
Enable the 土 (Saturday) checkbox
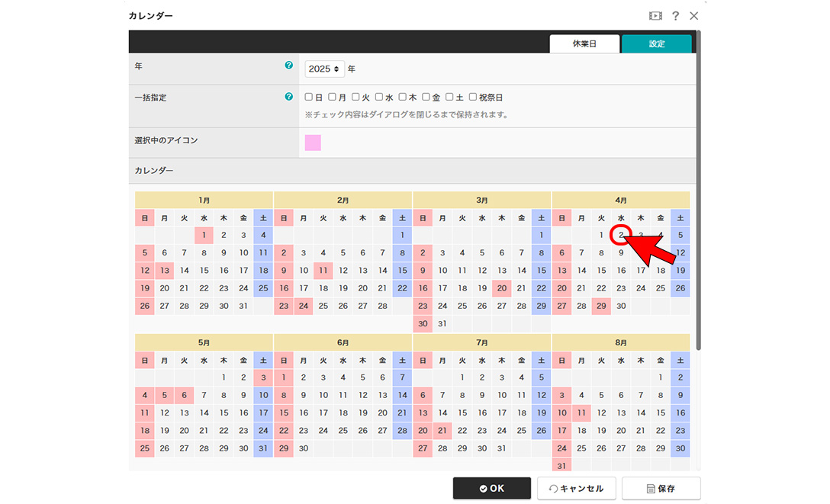(x=449, y=97)
